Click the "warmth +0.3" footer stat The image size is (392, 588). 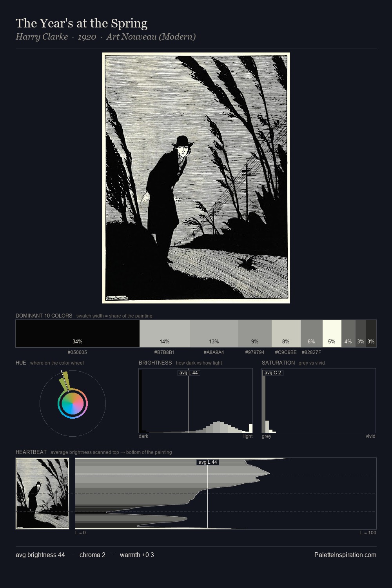[137, 555]
